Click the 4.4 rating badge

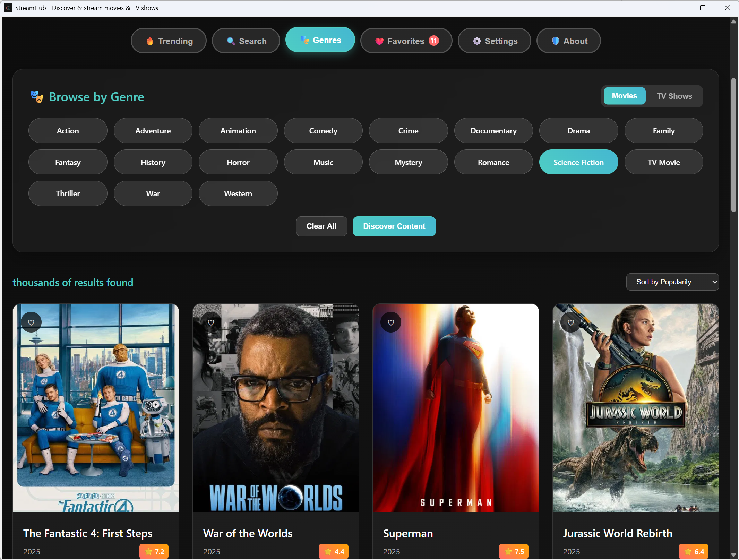coord(334,551)
